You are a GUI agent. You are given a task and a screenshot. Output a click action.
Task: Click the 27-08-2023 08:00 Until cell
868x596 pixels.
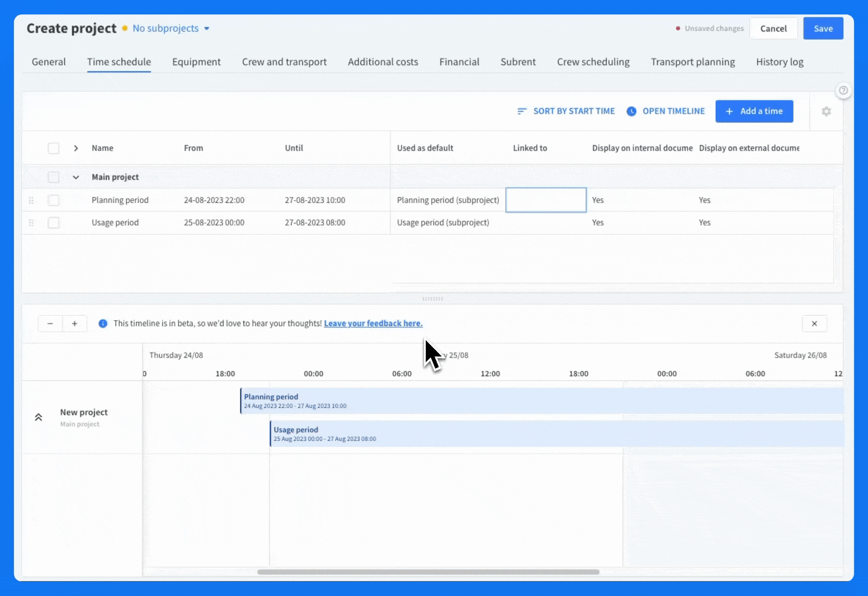point(315,223)
